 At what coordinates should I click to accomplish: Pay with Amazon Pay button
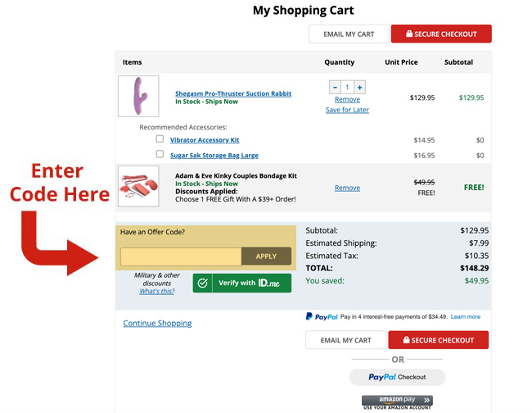397,402
